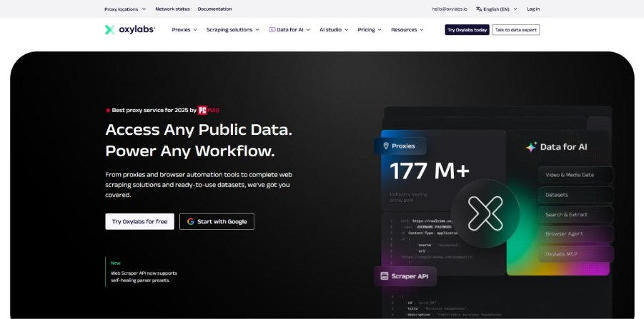Click the sparkle icon next to Data for AI
Screen dimensions: 644x319
(532, 147)
